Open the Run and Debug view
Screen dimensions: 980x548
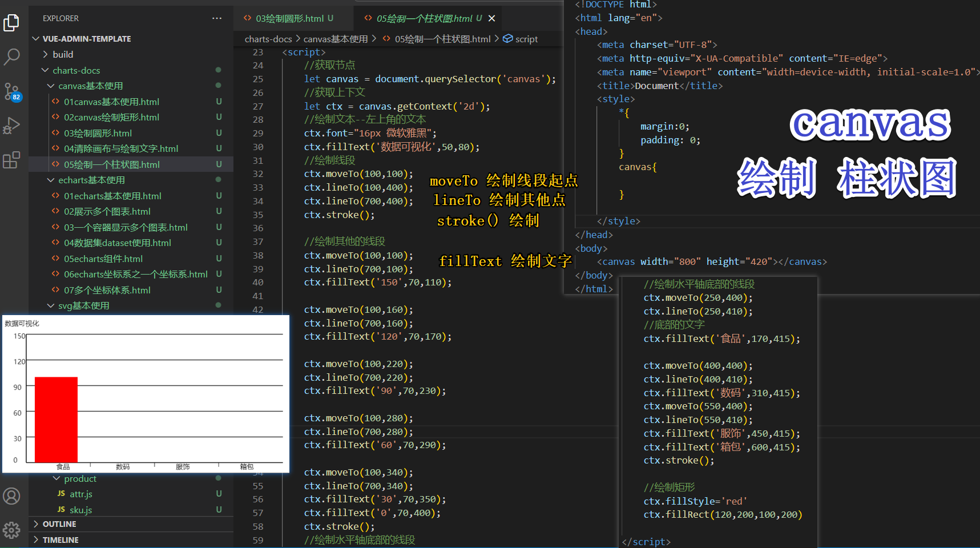[13, 126]
